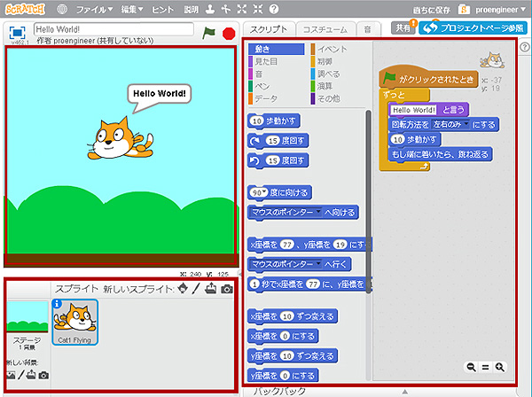Open 左右のみ rotation style dropdown in script

pyautogui.click(x=450, y=124)
